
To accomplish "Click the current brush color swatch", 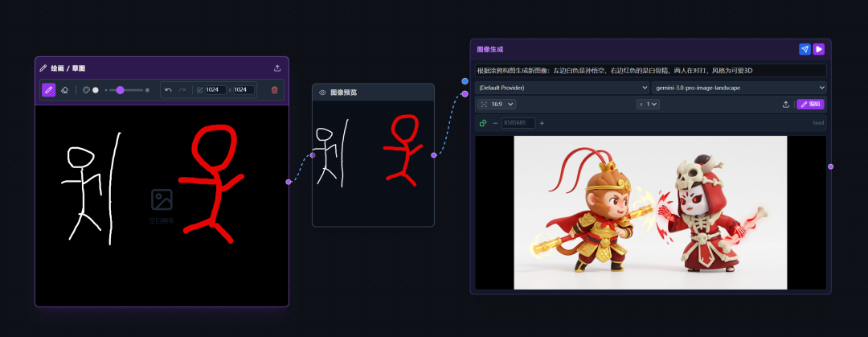I will [95, 90].
